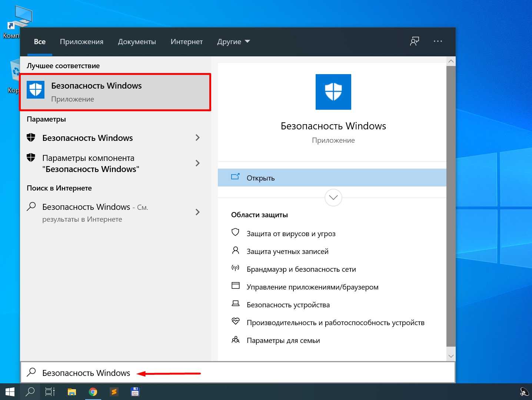Select the web result Безопасность Windows text
This screenshot has height=400, width=532.
(86, 207)
